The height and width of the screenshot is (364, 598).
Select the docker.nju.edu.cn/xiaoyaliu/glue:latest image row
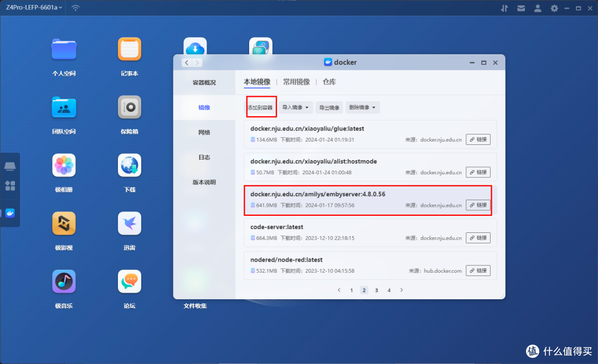(x=370, y=134)
